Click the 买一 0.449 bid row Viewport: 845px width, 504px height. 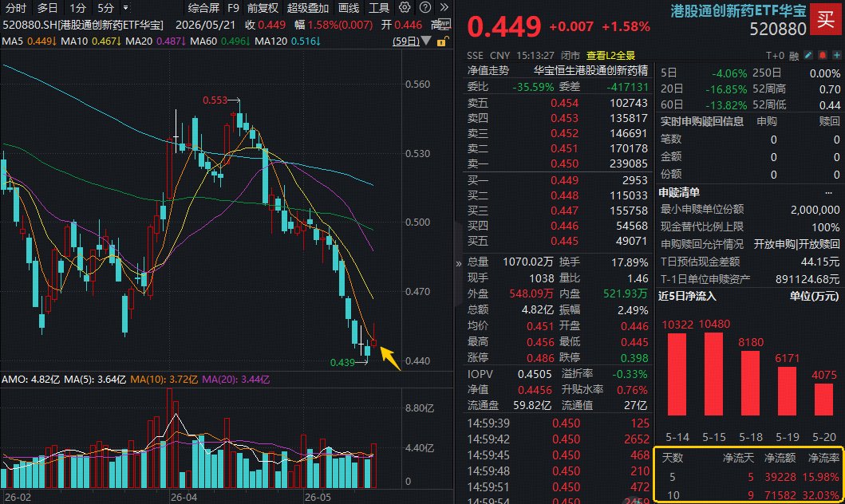(557, 180)
